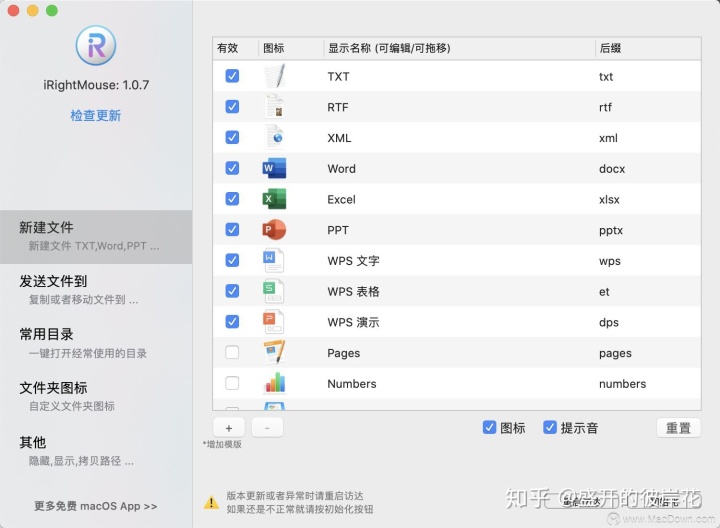This screenshot has width=720, height=528.
Task: Toggle the Excel xlsx checkbox
Action: pyautogui.click(x=232, y=199)
